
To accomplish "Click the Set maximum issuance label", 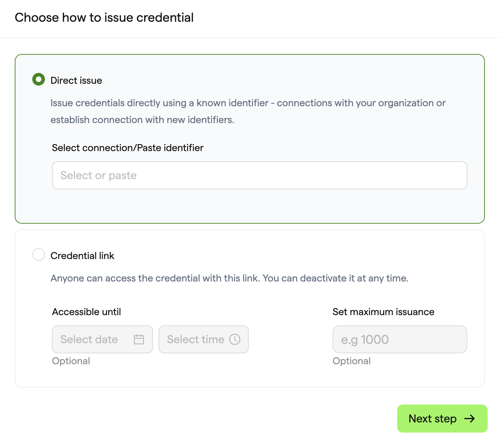I will pyautogui.click(x=383, y=312).
